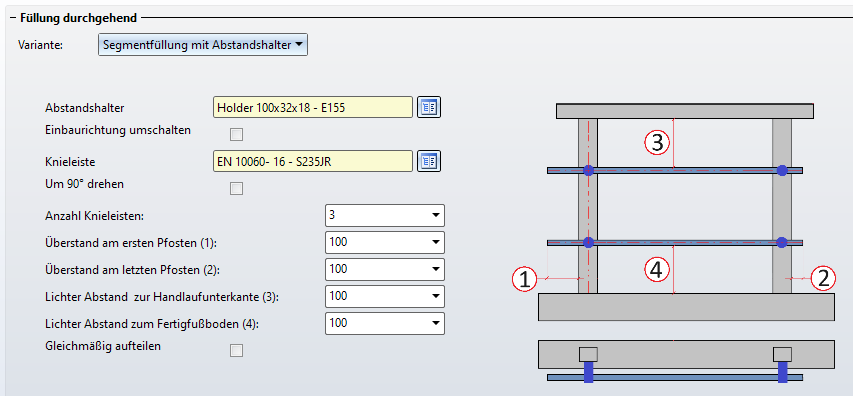Click circled marker 4 in the diagram
This screenshot has width=853, height=396.
click(657, 269)
